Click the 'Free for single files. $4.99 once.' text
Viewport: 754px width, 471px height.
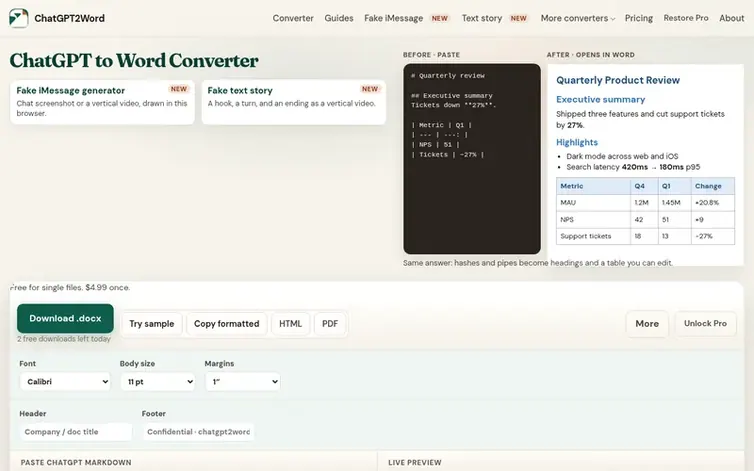tap(70, 287)
